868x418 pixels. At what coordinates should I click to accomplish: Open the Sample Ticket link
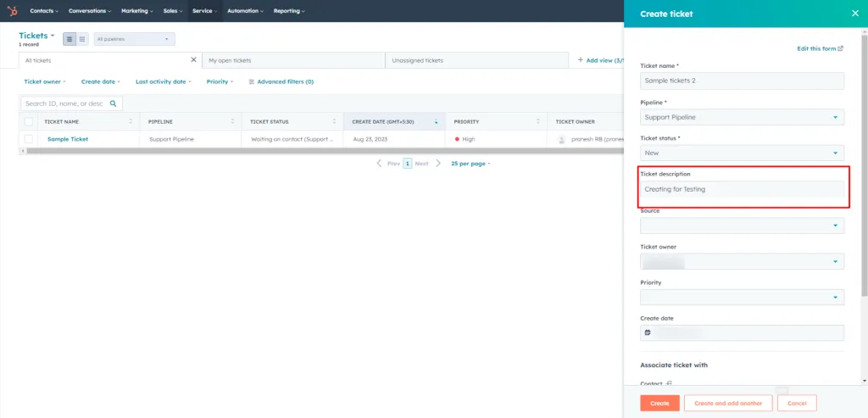click(x=68, y=140)
